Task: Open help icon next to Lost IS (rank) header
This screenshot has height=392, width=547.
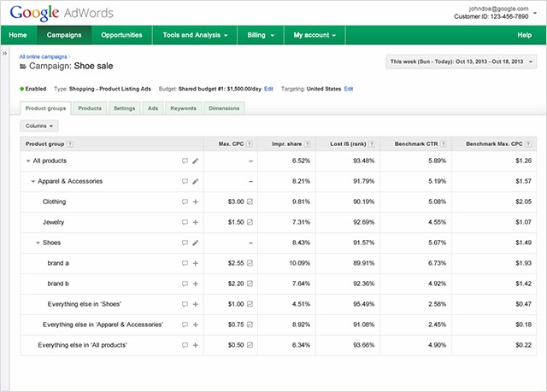Action: click(x=372, y=144)
